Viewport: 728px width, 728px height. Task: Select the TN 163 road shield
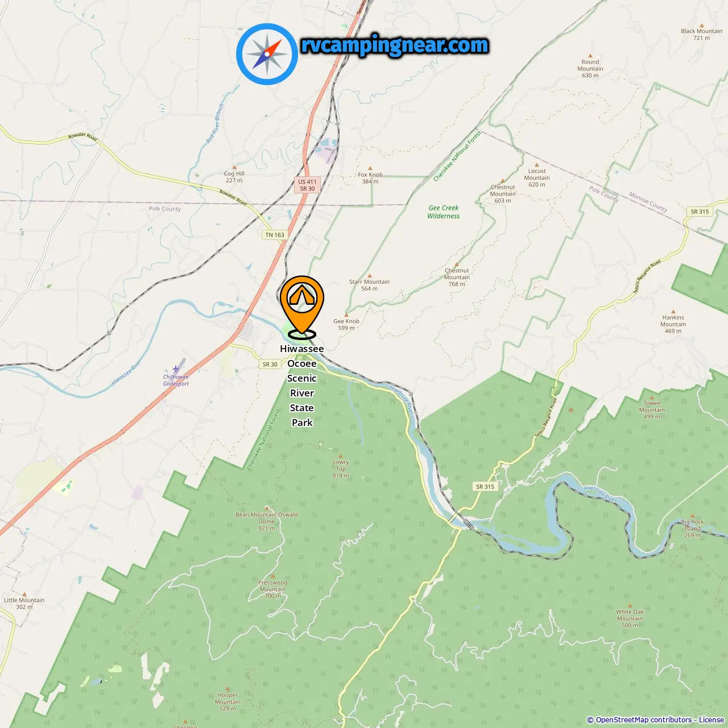(275, 235)
